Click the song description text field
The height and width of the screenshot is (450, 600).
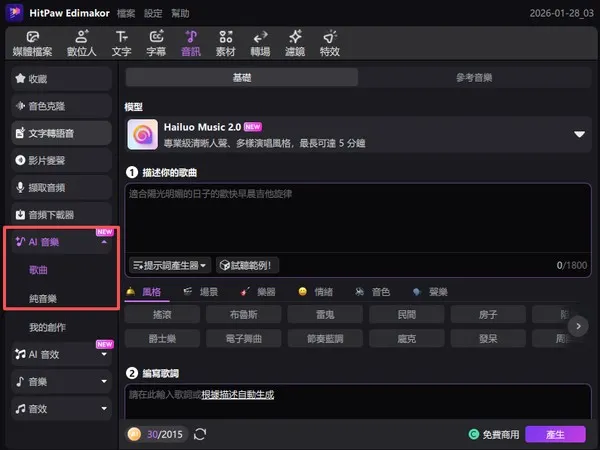tap(358, 218)
